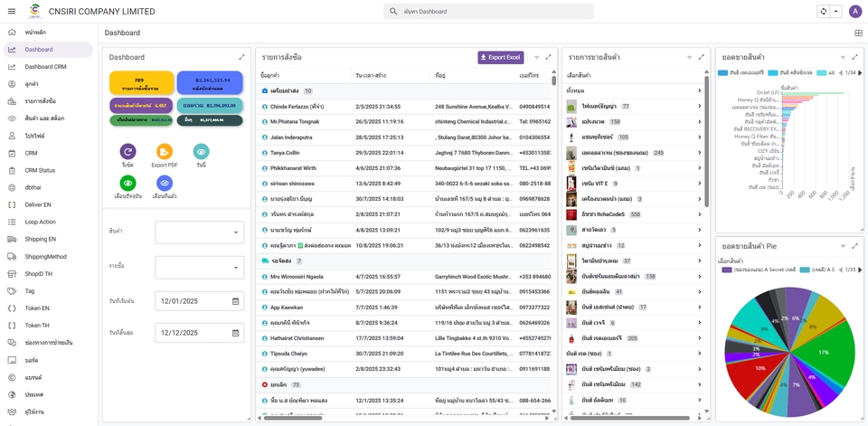Click the purple refresh circle icon
Image resolution: width=868 pixels, height=426 pixels.
coord(127,152)
